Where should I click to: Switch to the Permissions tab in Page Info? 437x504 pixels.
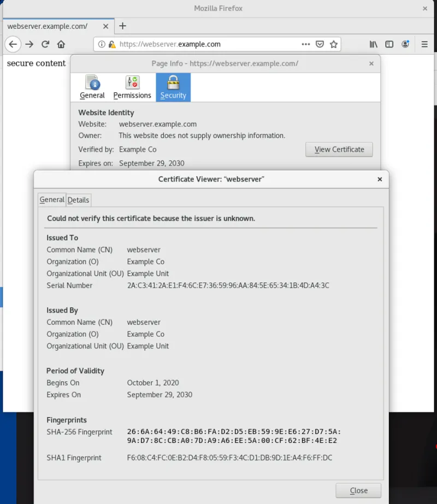[x=132, y=86]
